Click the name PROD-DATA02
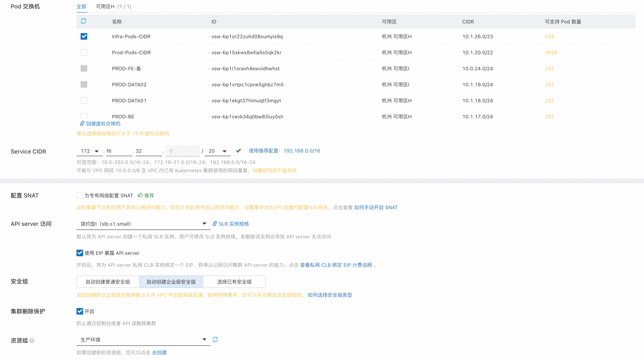644x360 pixels. click(x=129, y=84)
